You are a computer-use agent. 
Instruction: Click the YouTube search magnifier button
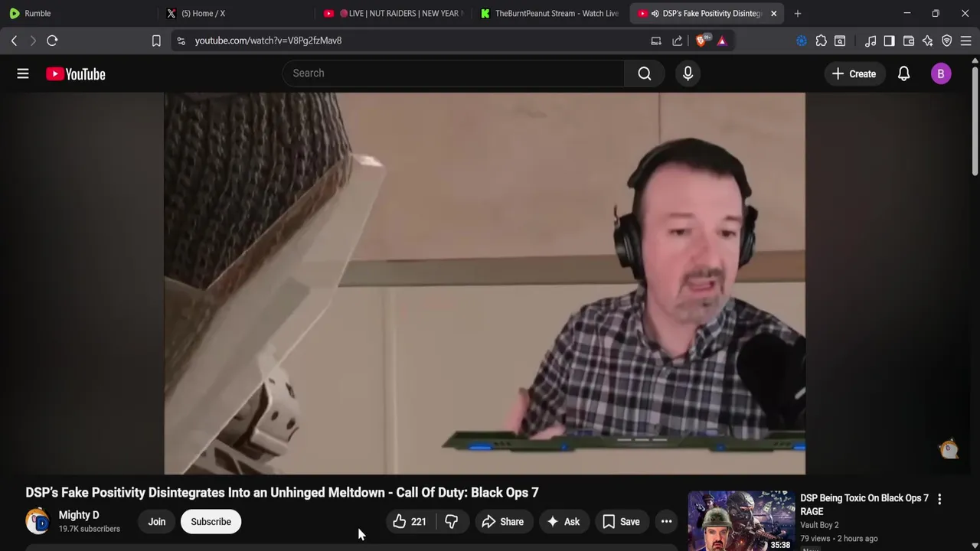click(x=645, y=73)
